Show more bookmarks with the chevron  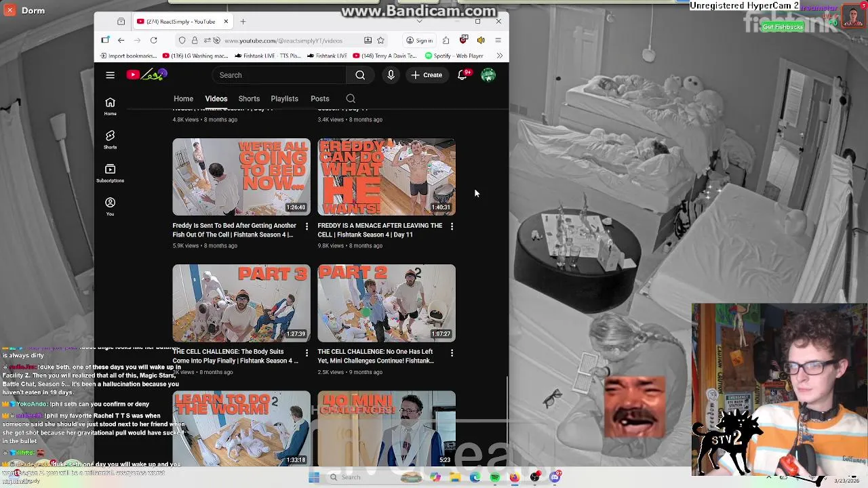[x=500, y=56]
